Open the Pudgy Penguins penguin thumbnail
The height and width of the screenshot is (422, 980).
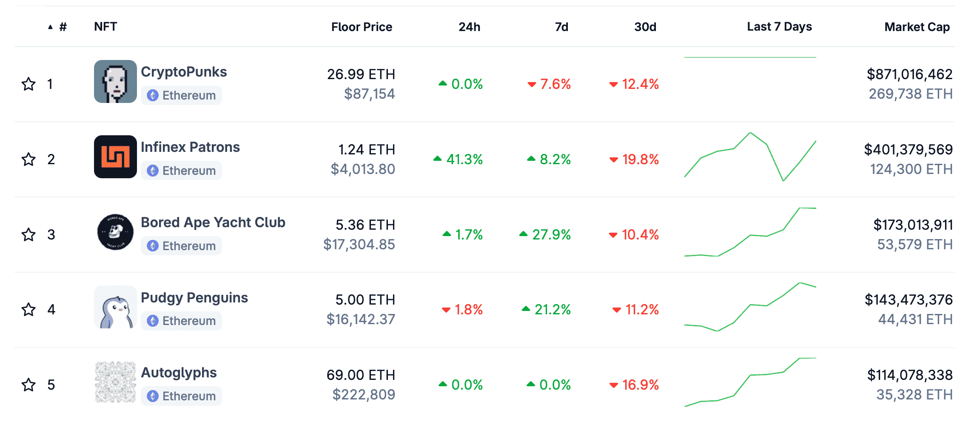[115, 307]
